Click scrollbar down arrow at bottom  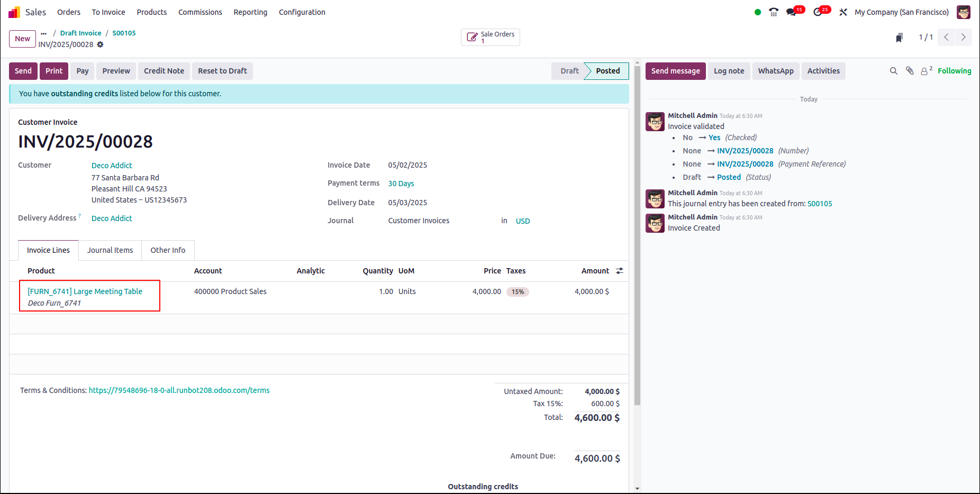coord(637,489)
